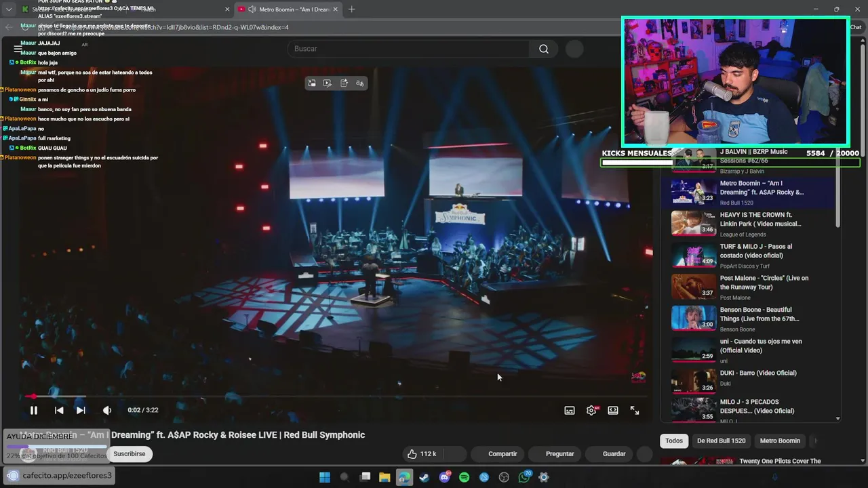Enter fullscreen mode
The width and height of the screenshot is (868, 488).
click(x=635, y=410)
